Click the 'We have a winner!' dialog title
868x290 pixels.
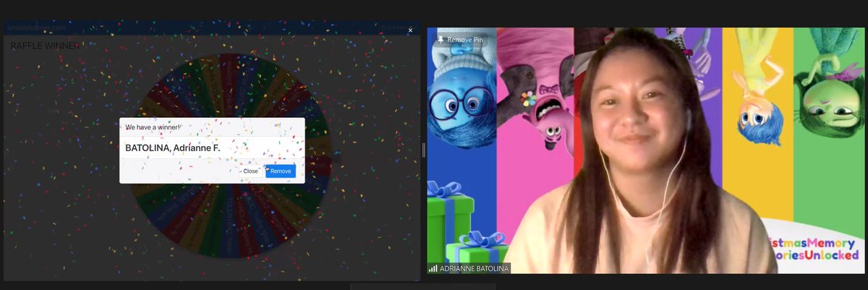point(153,127)
